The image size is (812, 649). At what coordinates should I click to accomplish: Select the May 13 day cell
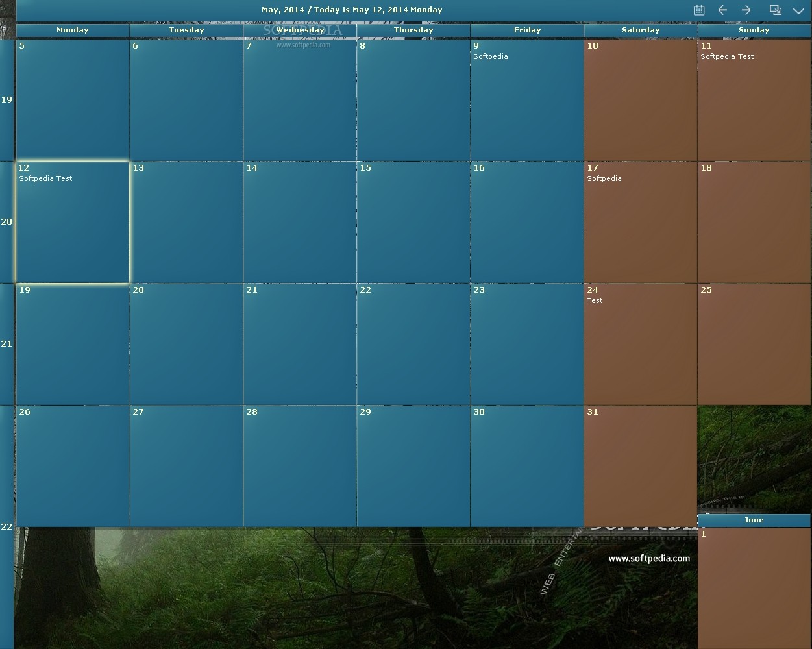[x=186, y=222]
